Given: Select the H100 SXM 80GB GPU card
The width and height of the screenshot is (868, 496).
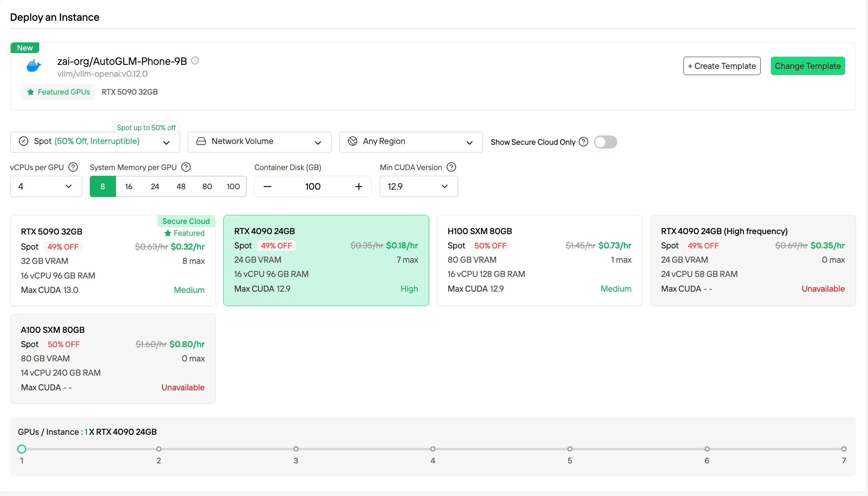Looking at the screenshot, I should pos(539,260).
